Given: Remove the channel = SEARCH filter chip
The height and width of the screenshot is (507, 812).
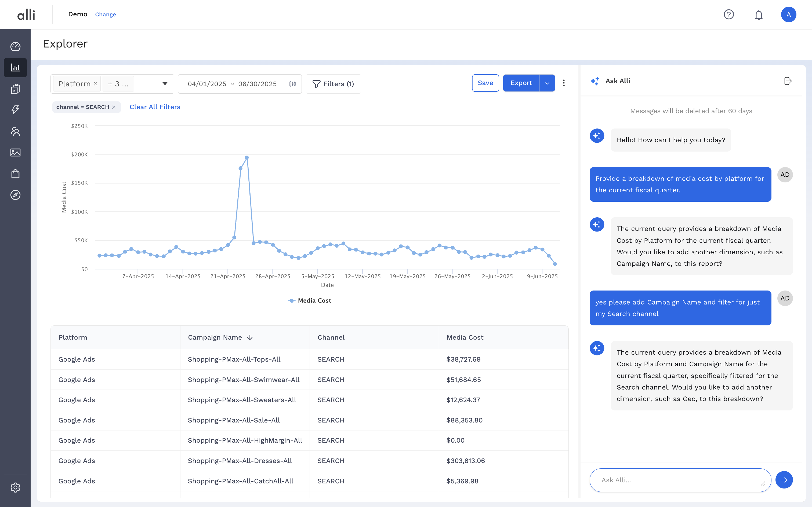Looking at the screenshot, I should point(114,107).
